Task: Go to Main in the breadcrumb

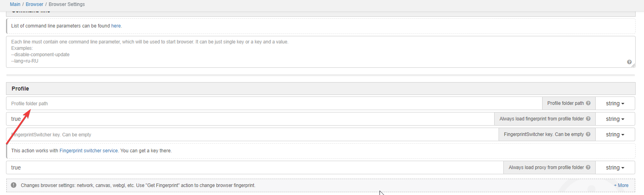Action: click(x=15, y=4)
